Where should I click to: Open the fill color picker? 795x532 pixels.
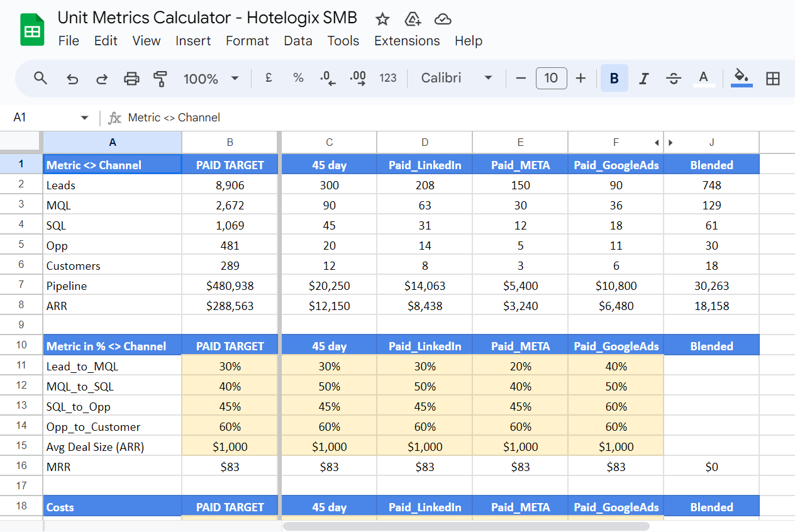coord(741,78)
